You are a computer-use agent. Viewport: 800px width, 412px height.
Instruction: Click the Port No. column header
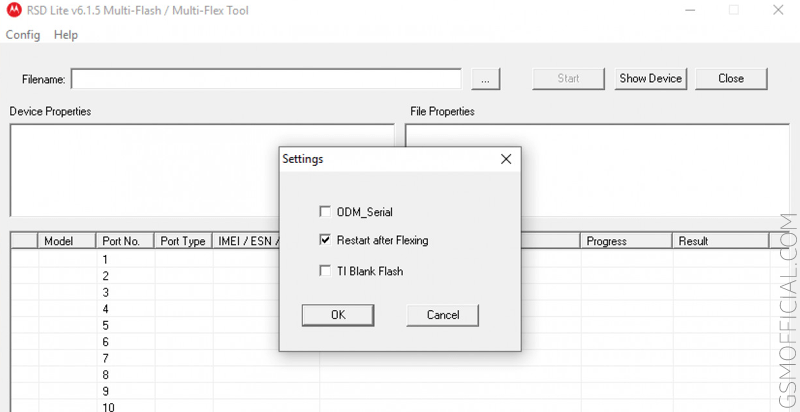coord(125,241)
